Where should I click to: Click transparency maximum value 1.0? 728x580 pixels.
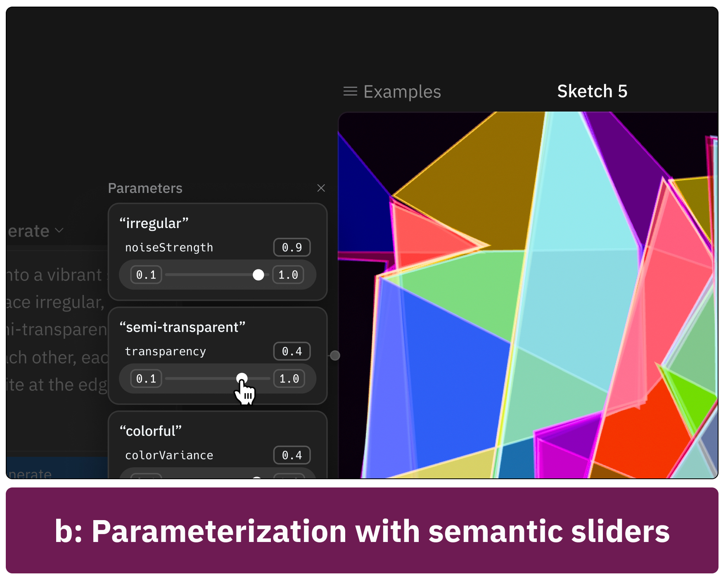click(289, 378)
